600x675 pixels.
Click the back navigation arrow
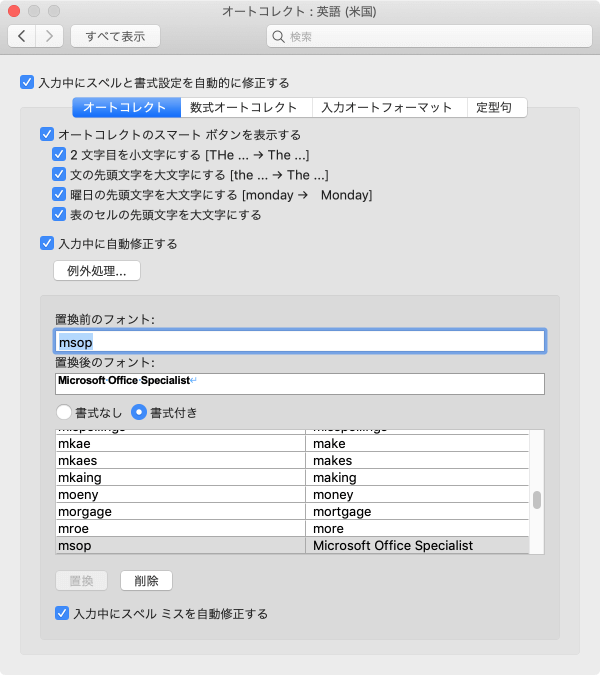tap(22, 36)
